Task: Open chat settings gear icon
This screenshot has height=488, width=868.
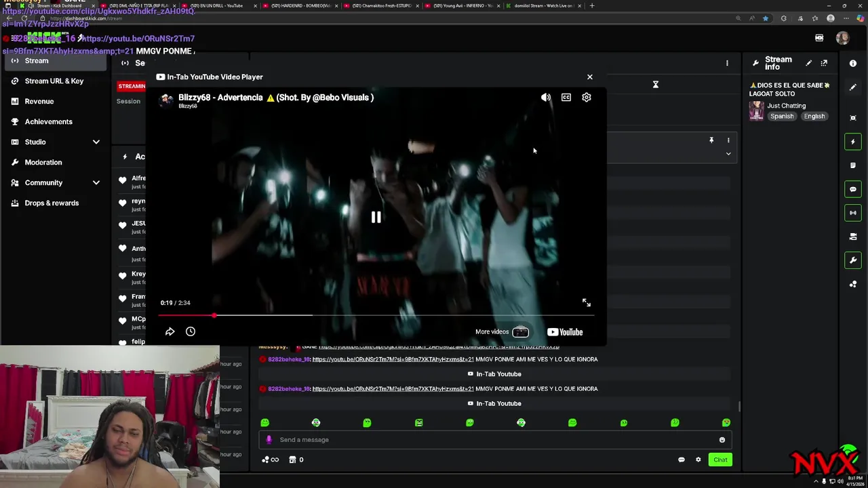Action: 698,460
